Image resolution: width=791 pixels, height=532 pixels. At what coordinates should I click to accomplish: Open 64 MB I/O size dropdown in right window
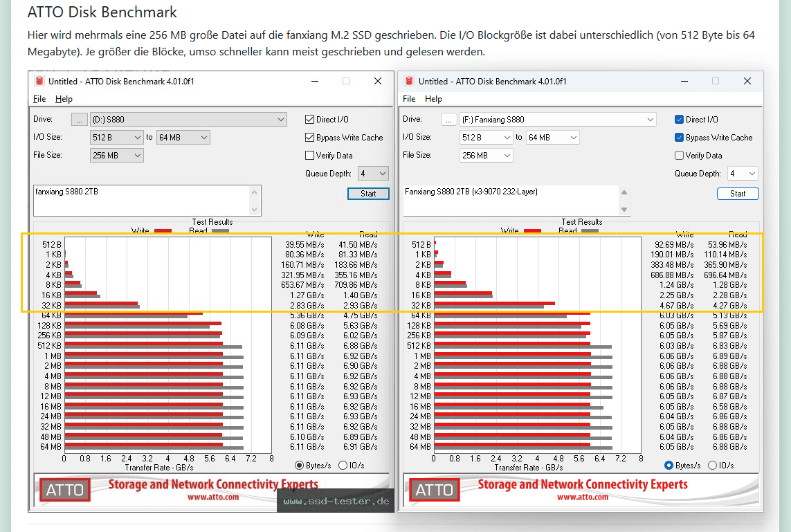[x=553, y=137]
